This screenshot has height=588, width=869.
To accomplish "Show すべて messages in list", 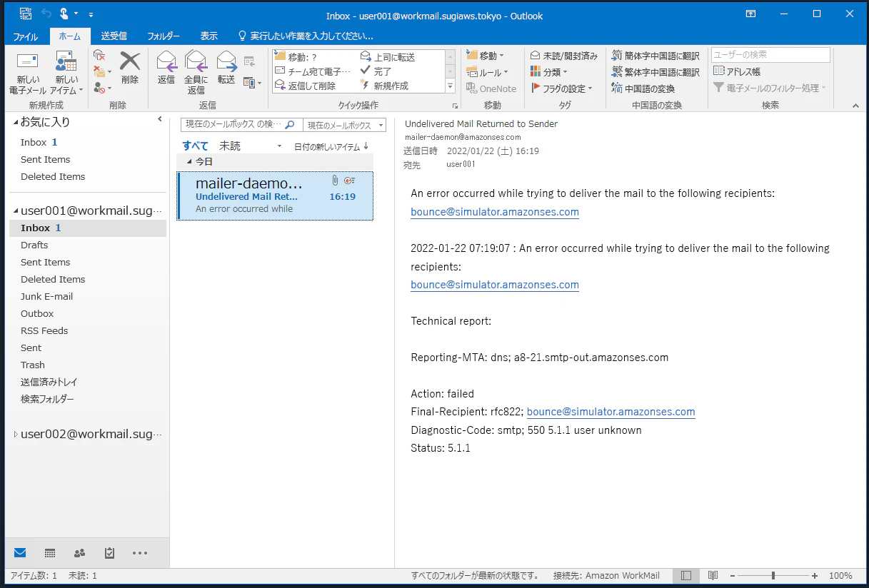I will coord(195,146).
